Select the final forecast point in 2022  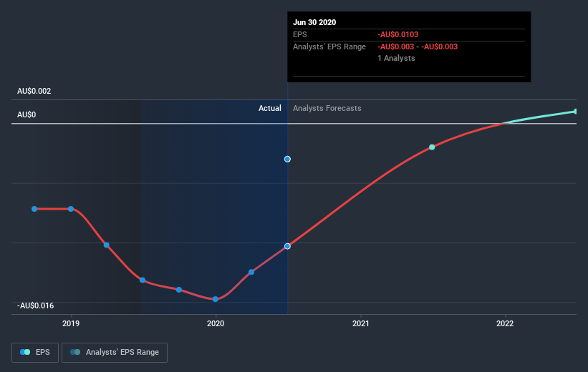(576, 112)
